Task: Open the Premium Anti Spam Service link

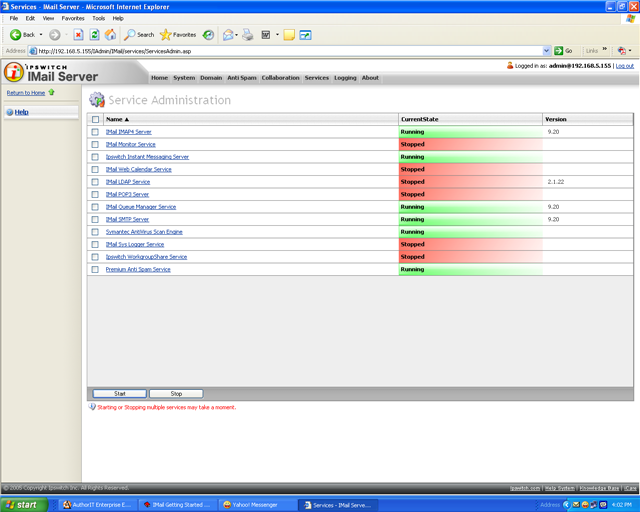Action: pos(138,269)
